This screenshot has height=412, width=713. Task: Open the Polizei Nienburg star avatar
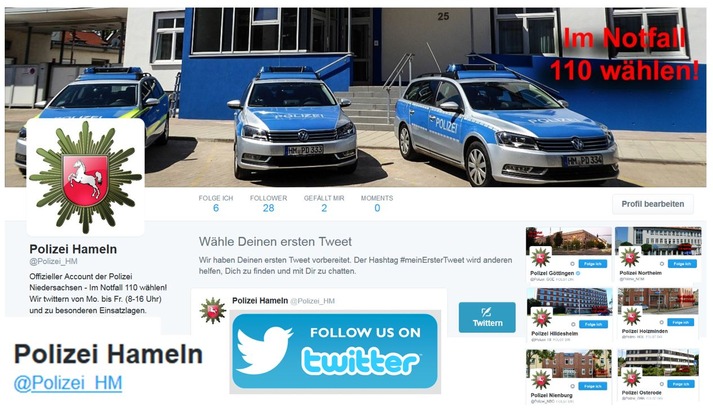[x=541, y=379]
